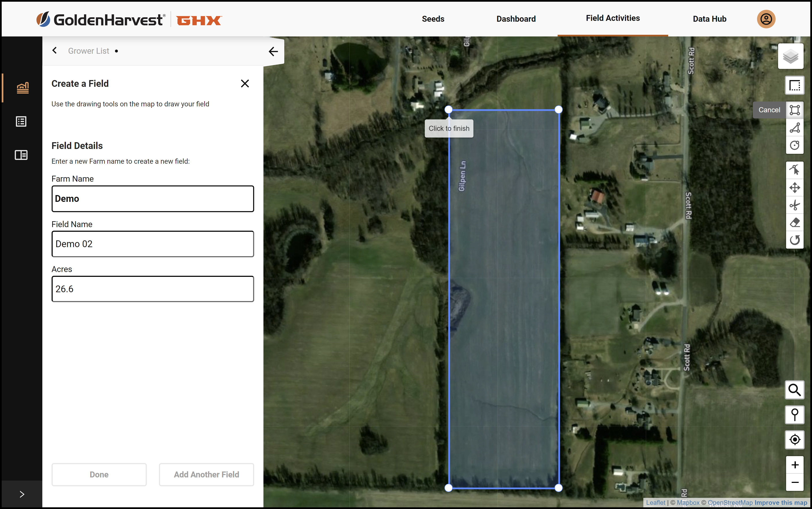Activate the edit vertices tool
This screenshot has height=509, width=812.
tap(795, 170)
